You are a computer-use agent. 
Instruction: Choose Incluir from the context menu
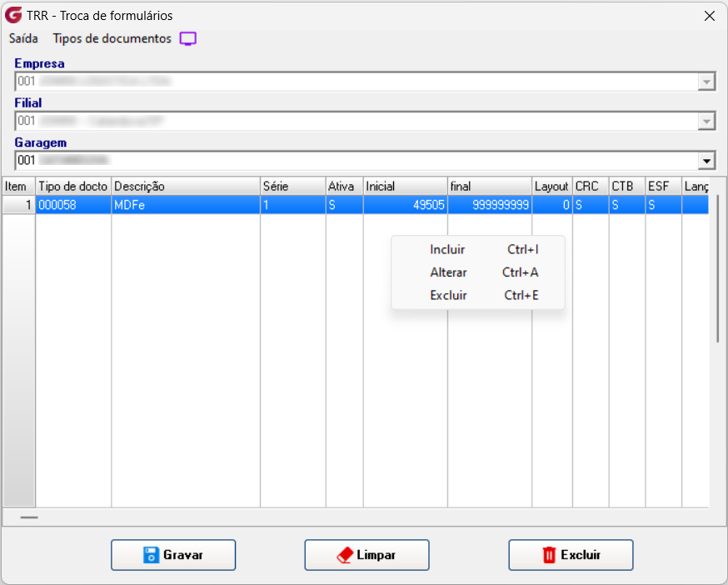(478, 249)
